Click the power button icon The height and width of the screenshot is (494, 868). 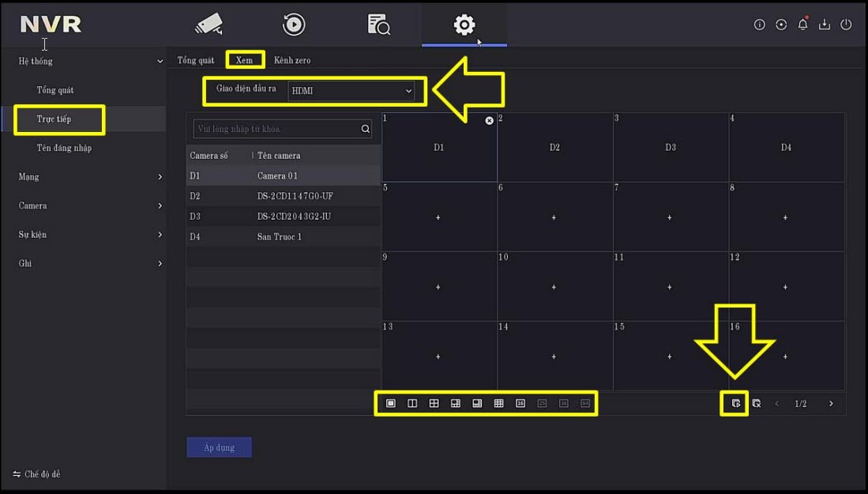[x=846, y=25]
